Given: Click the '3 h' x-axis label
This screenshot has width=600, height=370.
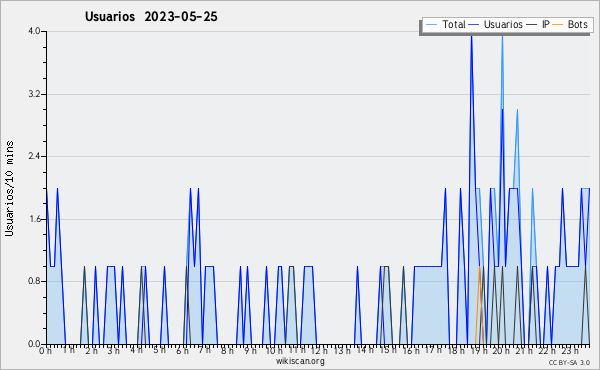Looking at the screenshot, I should coord(113,351).
